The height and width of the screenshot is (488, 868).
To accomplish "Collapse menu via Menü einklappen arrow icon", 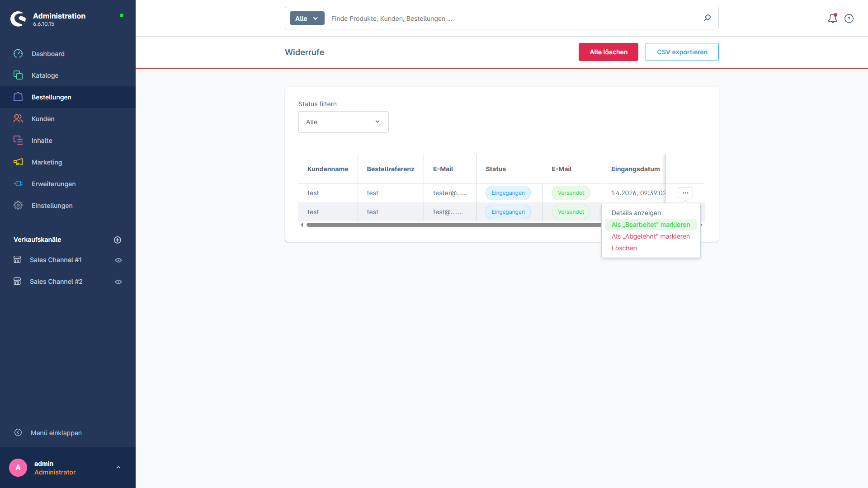I will pyautogui.click(x=18, y=432).
